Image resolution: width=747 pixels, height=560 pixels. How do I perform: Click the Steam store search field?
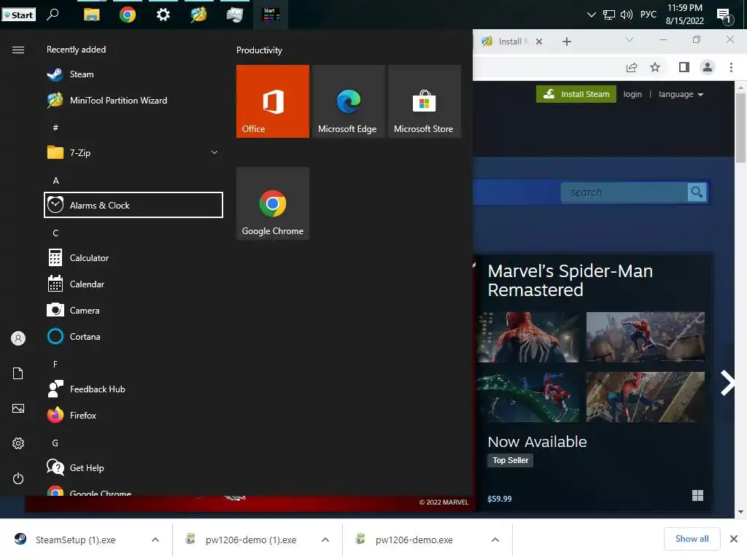624,192
